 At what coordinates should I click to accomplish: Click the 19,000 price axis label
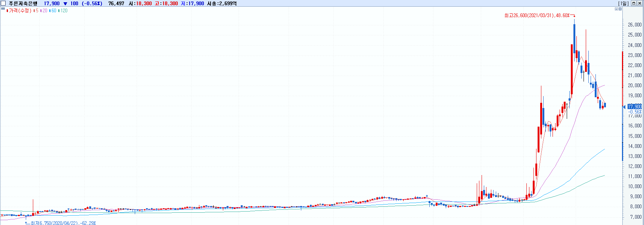tap(635, 95)
